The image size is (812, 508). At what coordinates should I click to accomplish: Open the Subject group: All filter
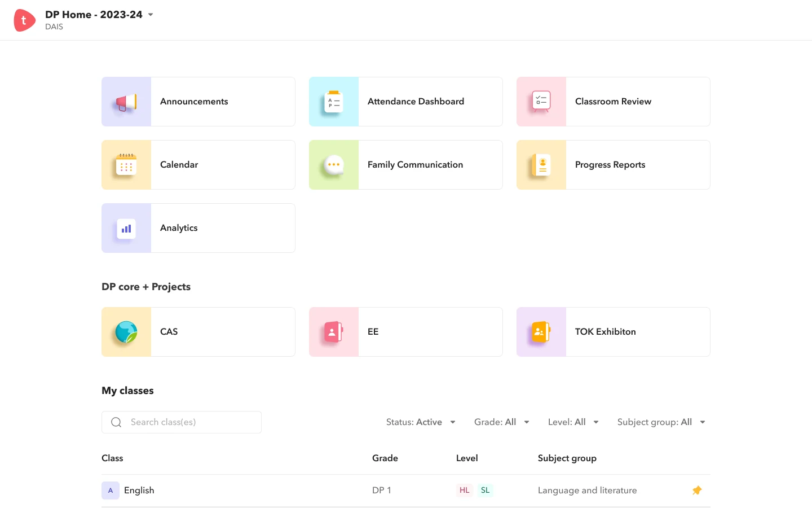click(x=661, y=422)
